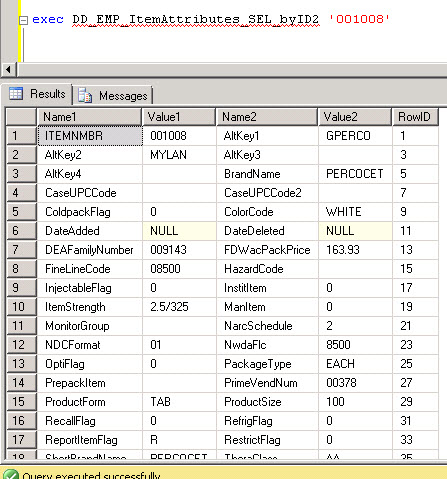Image resolution: width=447 pixels, height=479 pixels.
Task: Select the Value2 column header
Action: click(355, 117)
